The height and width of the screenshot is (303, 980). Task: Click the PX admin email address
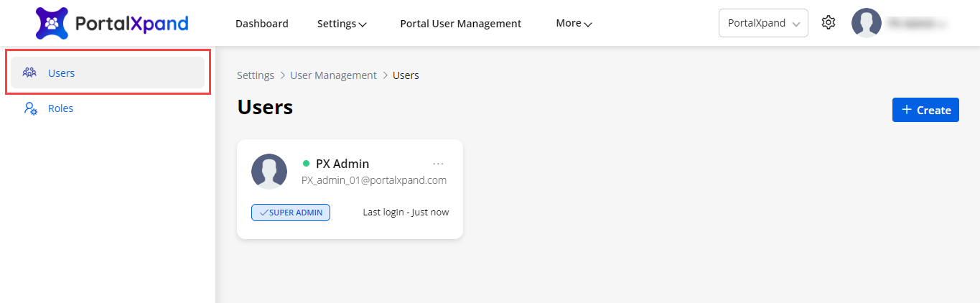373,180
